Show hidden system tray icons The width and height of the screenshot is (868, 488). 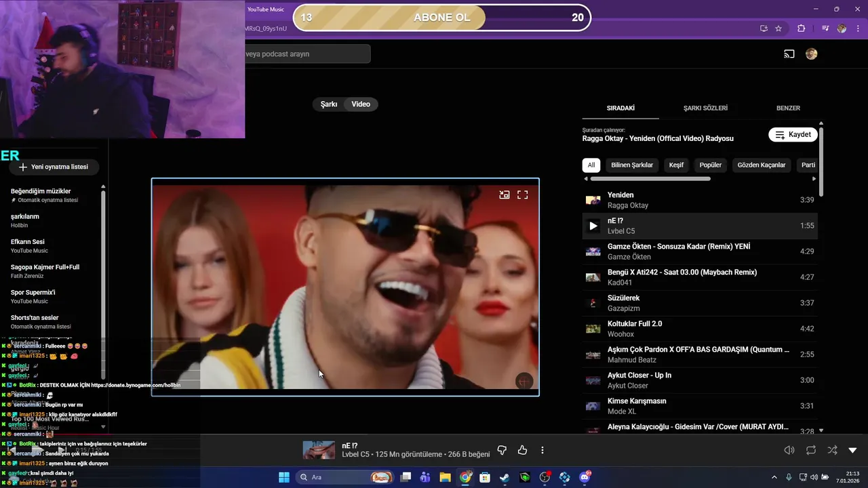coord(774,477)
